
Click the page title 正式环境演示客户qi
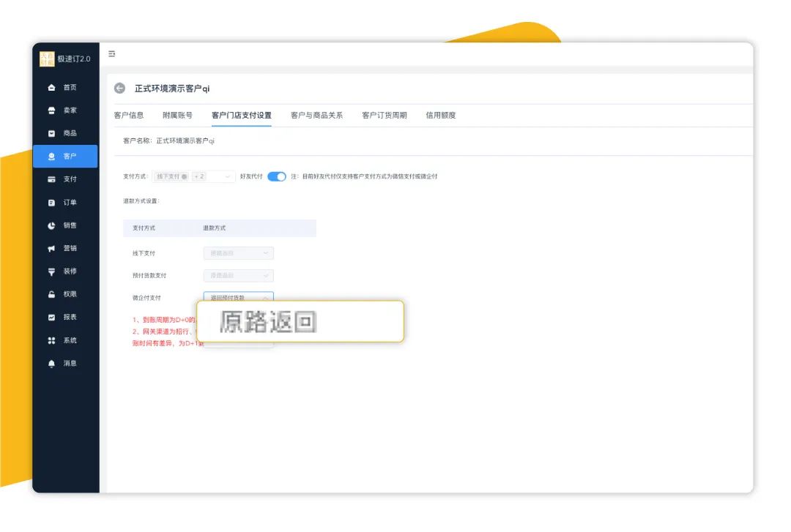click(172, 89)
